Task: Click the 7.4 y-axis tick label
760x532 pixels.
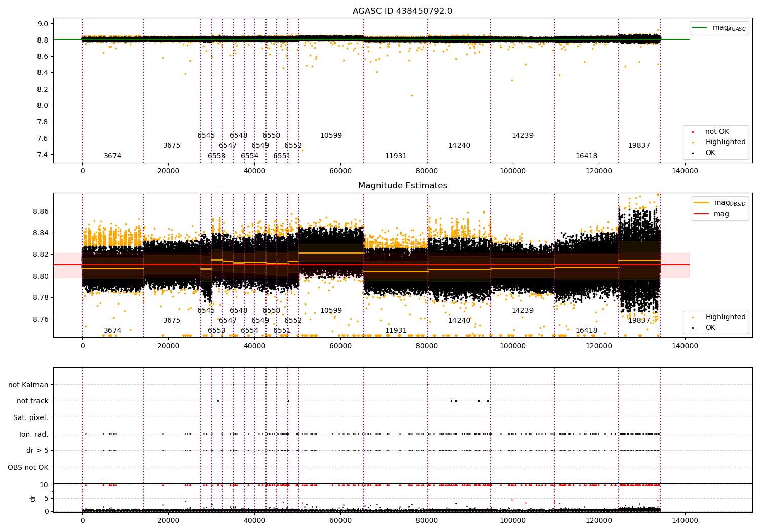Action: click(x=43, y=155)
